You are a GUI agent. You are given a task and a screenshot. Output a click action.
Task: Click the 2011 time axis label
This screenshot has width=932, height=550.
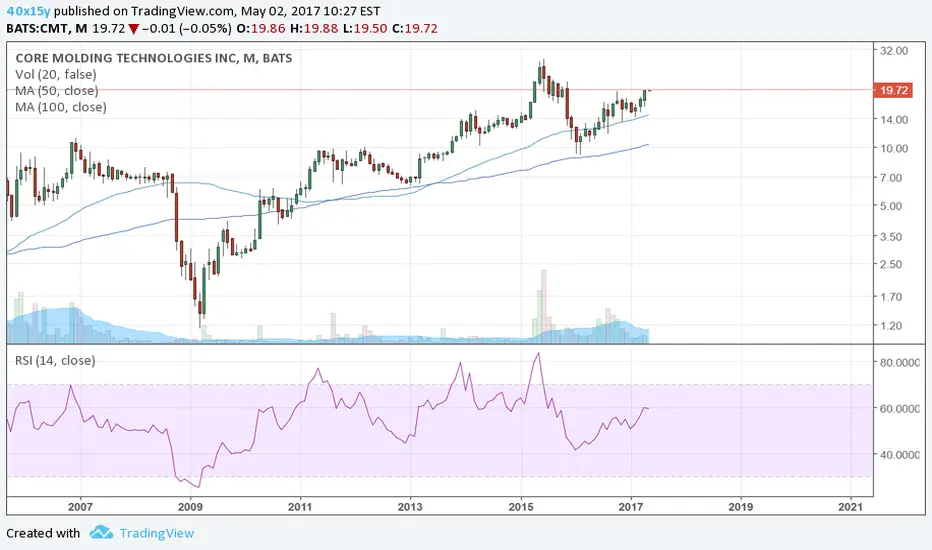(300, 507)
